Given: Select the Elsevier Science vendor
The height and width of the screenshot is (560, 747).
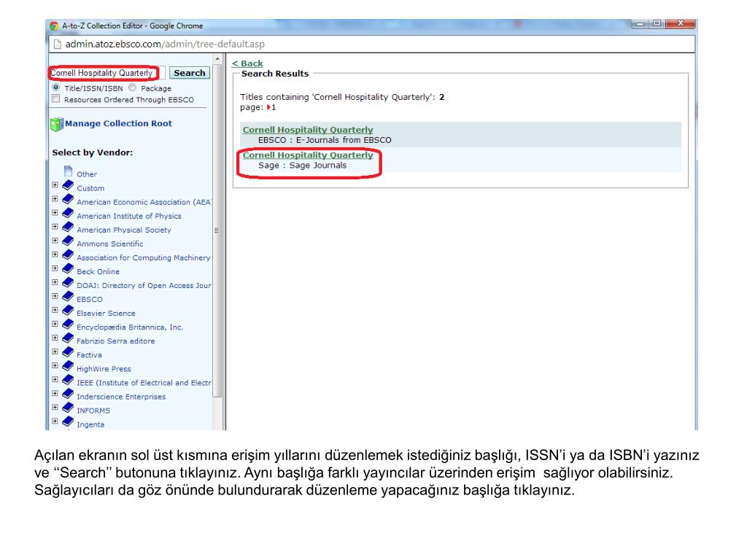Looking at the screenshot, I should (106, 314).
